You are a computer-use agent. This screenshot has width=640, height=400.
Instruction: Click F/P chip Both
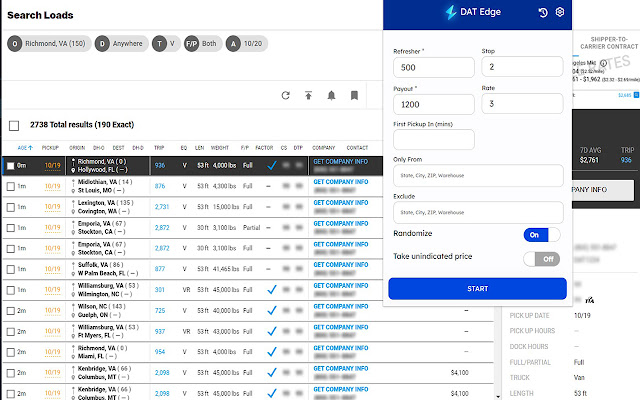coord(203,44)
